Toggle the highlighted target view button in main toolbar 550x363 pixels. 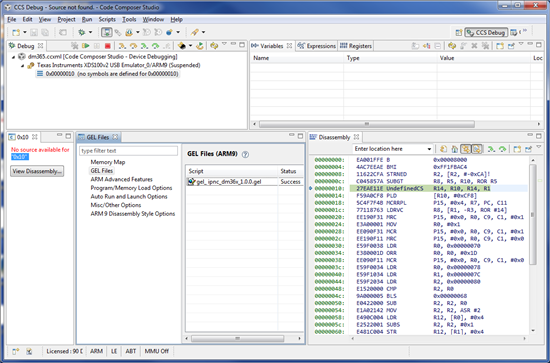point(107,32)
